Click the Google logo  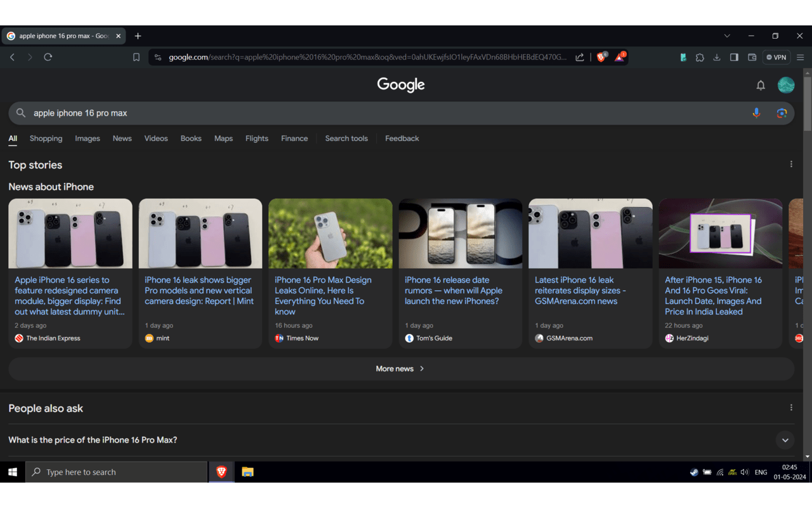pos(401,85)
